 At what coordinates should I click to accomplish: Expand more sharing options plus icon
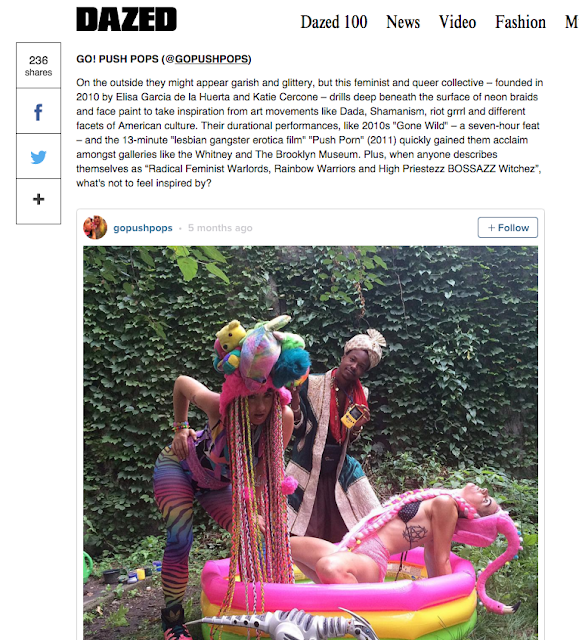coord(38,200)
